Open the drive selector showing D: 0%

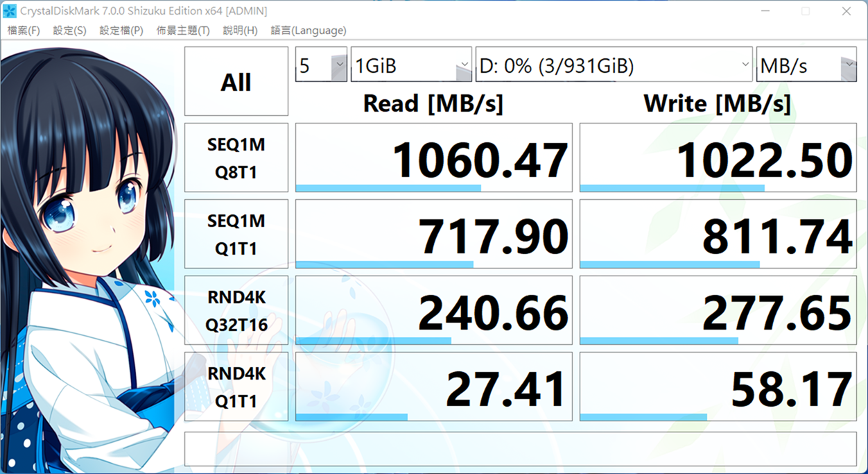click(x=614, y=65)
